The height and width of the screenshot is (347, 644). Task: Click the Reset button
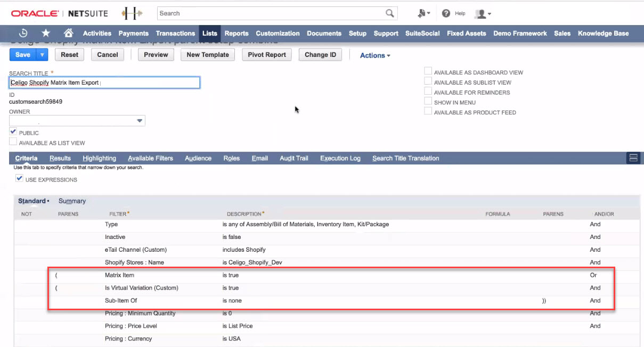[x=69, y=54]
